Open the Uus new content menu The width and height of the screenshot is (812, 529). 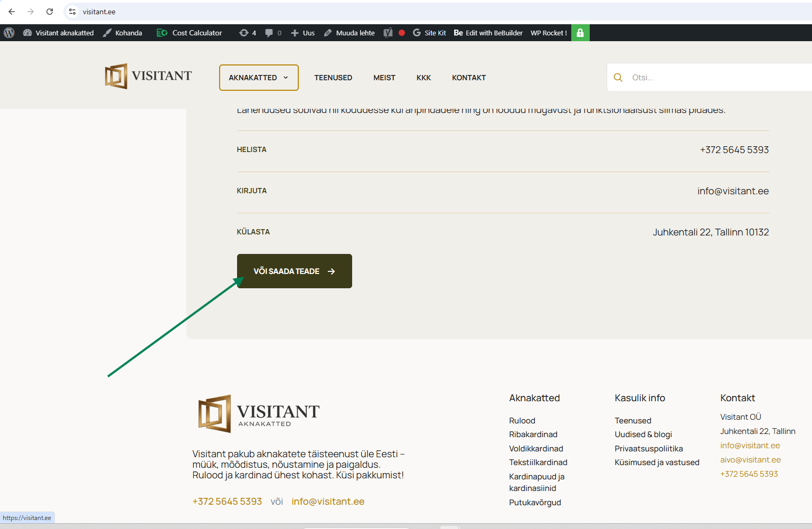(303, 33)
